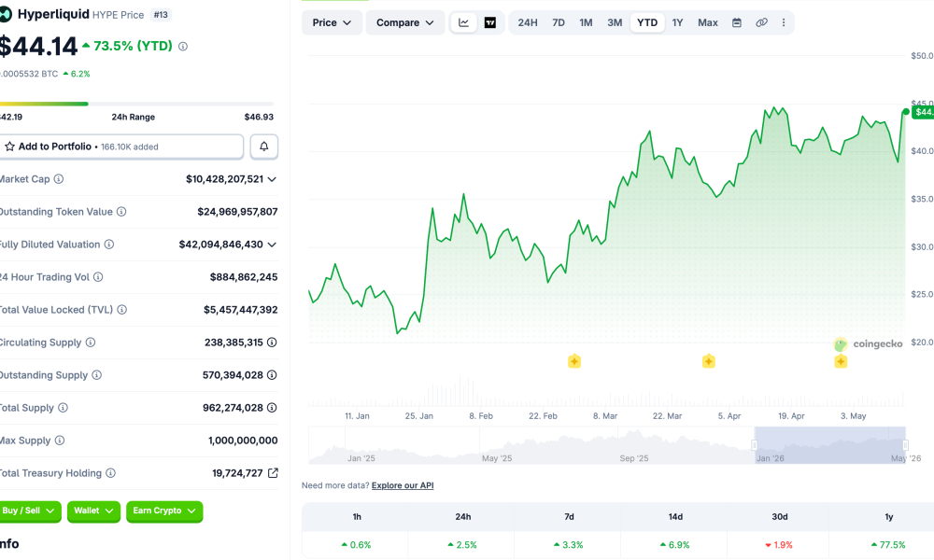The height and width of the screenshot is (560, 934).
Task: Click info icon after 238,385,315 value
Action: pos(272,343)
